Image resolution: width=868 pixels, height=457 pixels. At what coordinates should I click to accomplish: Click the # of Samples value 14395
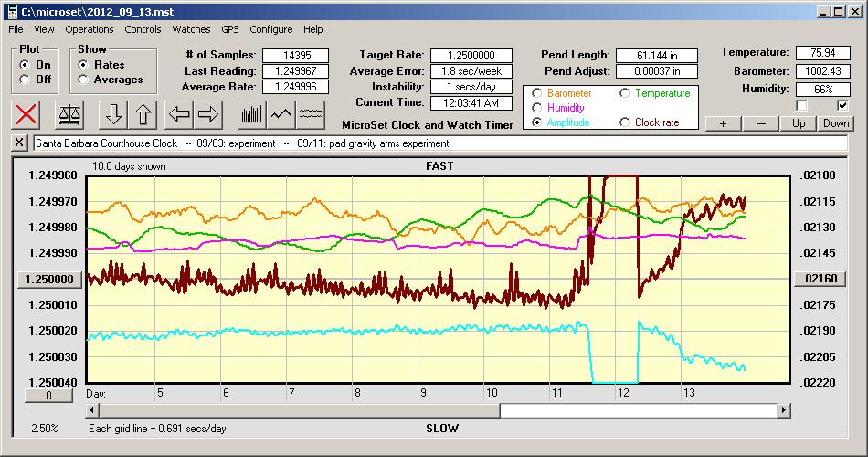[x=296, y=56]
